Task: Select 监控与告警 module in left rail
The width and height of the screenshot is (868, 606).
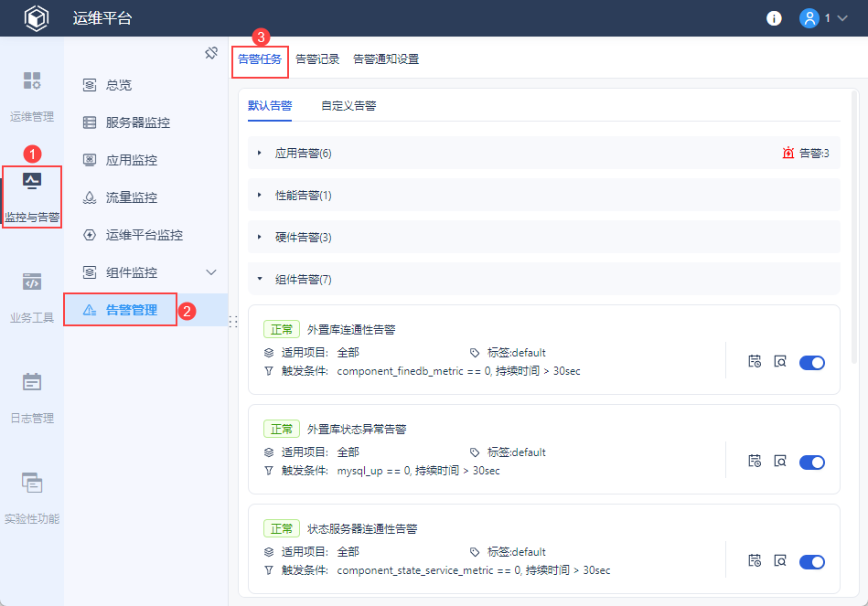Action: click(31, 197)
